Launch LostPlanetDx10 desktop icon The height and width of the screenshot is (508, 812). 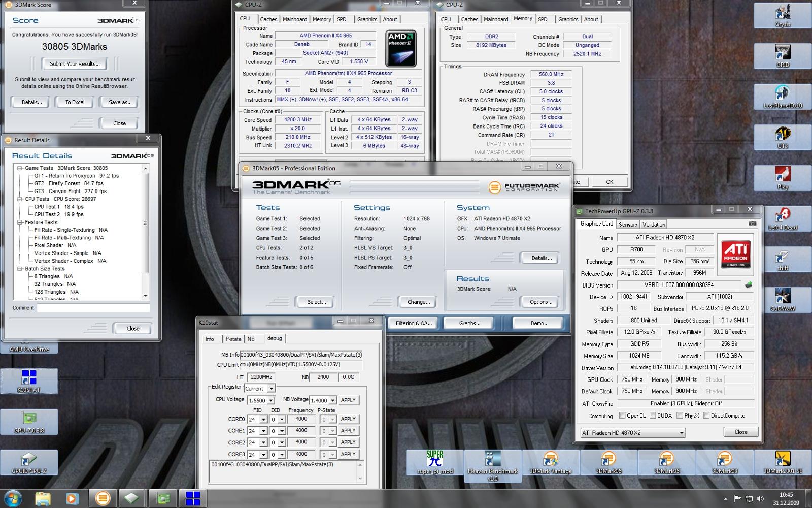click(x=782, y=97)
